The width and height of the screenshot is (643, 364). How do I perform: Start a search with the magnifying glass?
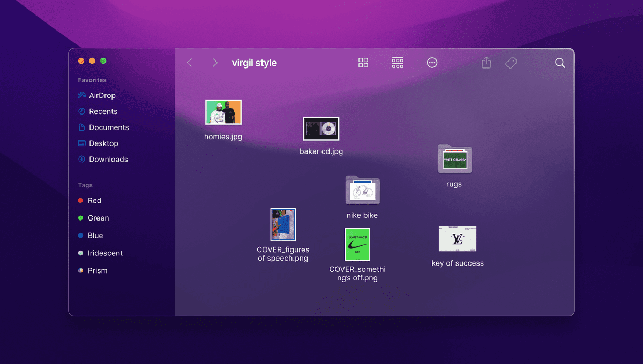559,63
